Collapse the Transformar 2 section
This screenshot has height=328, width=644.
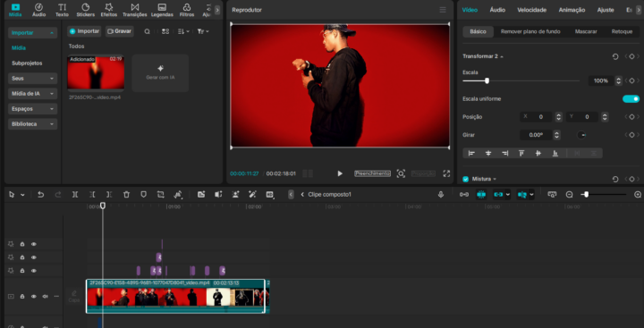502,56
